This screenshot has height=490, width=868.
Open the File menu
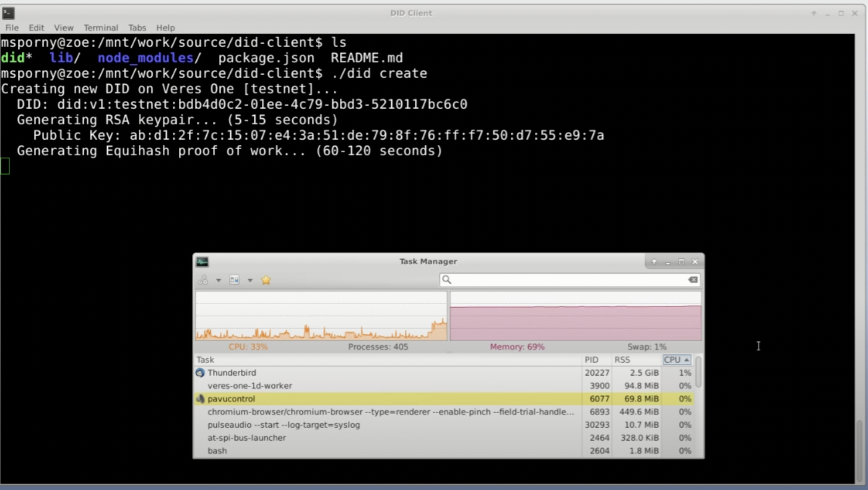tap(12, 28)
